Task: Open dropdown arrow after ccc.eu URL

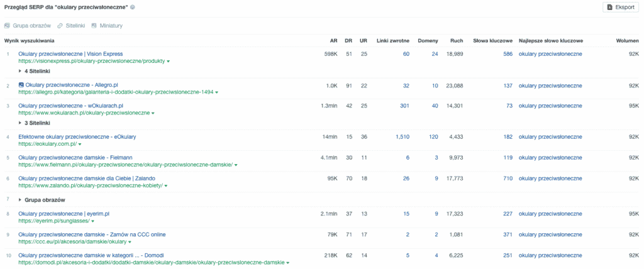Action: pos(130,242)
